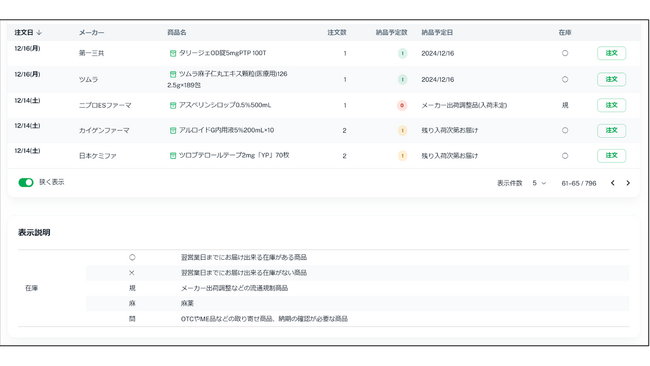Click the product icon beside ツロブテロールテープ2mg
Screen dimensions: 650x366
173,155
